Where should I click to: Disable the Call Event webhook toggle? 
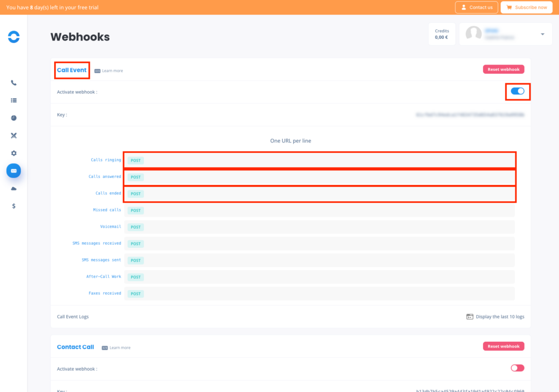click(518, 91)
